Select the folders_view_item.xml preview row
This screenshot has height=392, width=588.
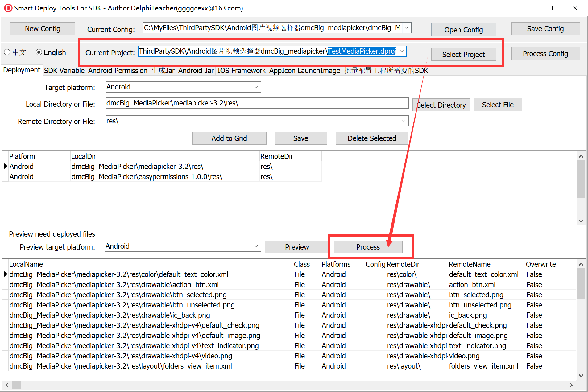point(289,366)
